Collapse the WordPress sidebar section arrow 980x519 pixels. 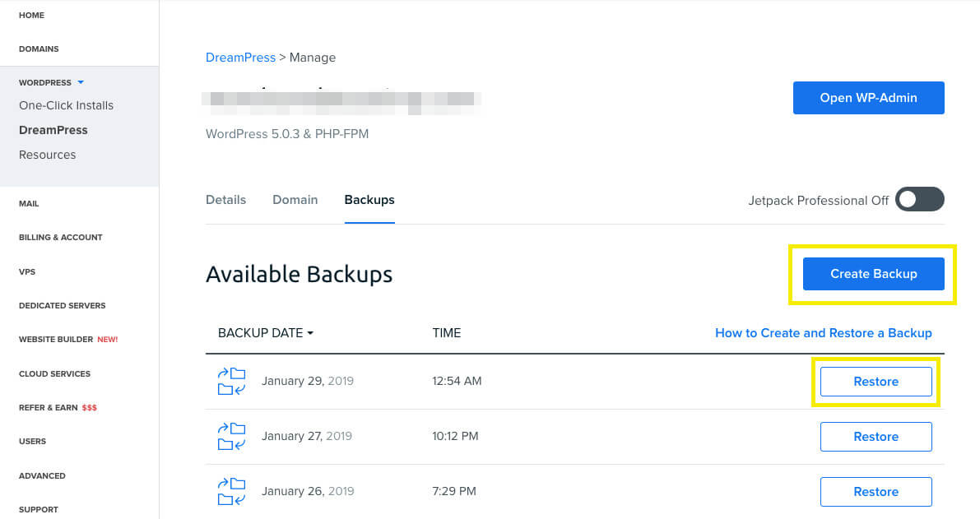pos(81,83)
